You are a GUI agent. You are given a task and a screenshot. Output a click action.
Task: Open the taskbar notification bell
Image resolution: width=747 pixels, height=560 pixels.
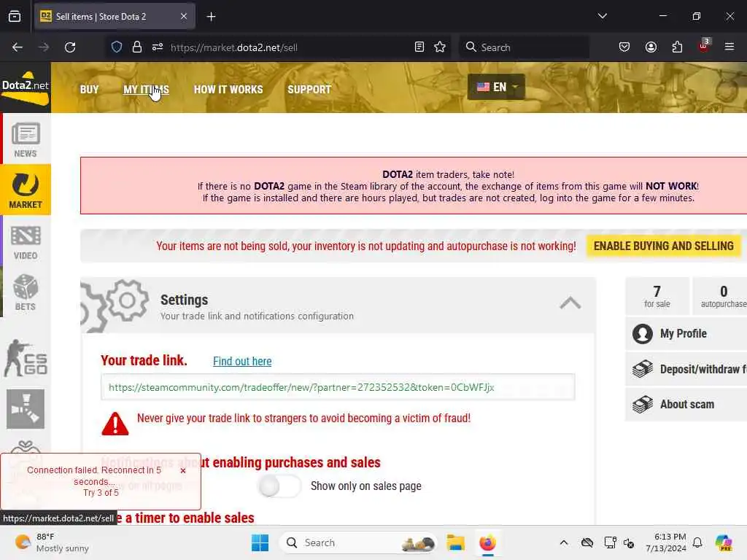pos(697,542)
